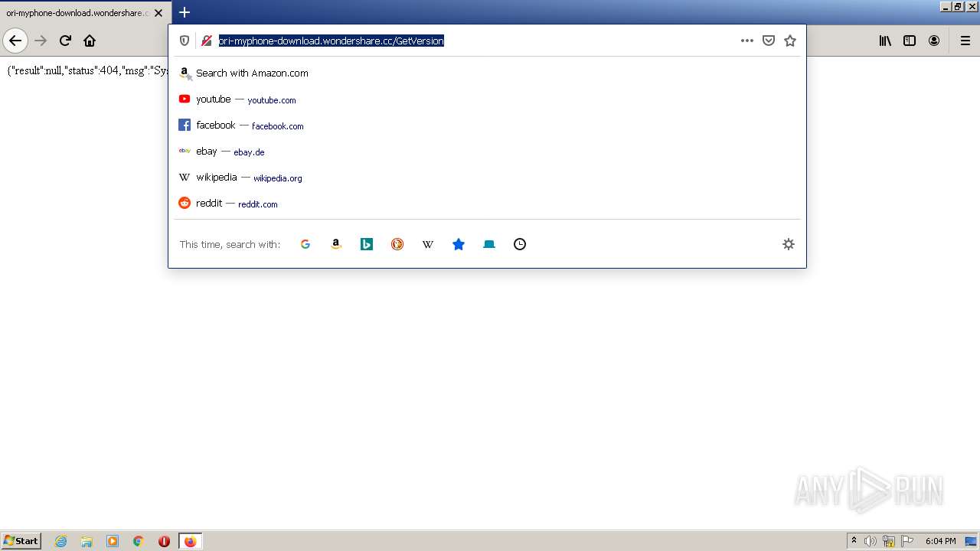The height and width of the screenshot is (551, 980).
Task: Search in open Tabs shortcut
Action: click(x=489, y=244)
